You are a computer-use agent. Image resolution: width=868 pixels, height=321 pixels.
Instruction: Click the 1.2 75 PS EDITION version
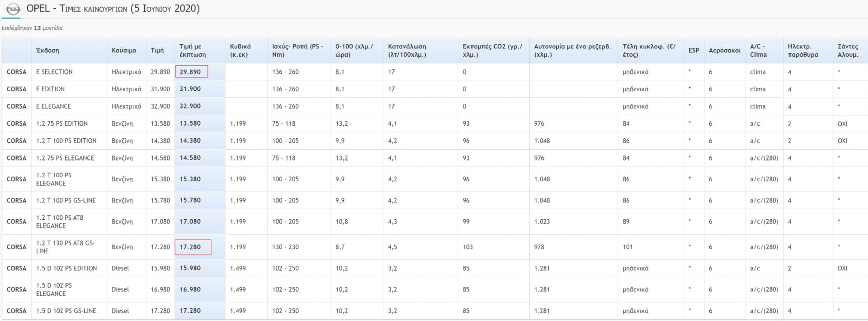[62, 123]
